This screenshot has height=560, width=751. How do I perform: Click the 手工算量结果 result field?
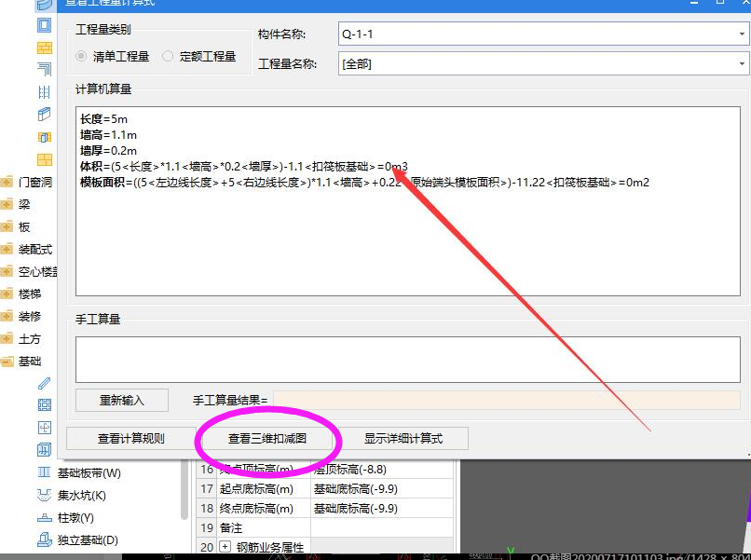pyautogui.click(x=506, y=400)
